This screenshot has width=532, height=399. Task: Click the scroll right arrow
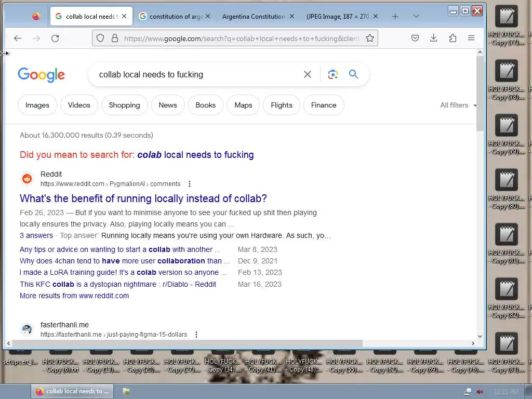[473, 343]
